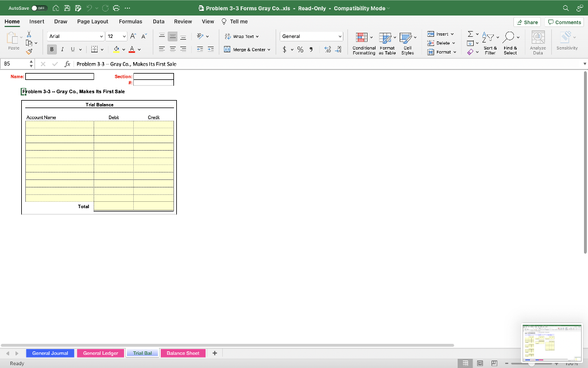Toggle Wrap Text
Screen dimensions: 588x368
click(242, 36)
